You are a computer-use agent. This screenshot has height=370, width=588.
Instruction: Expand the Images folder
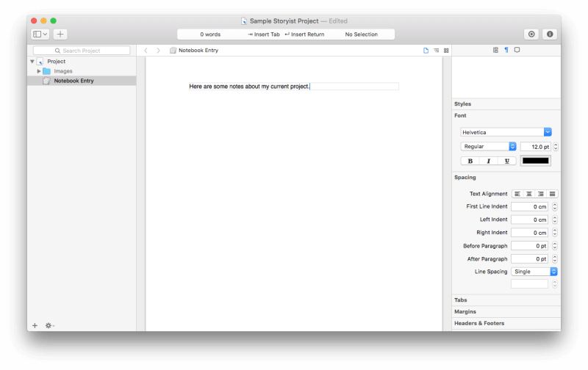point(39,70)
